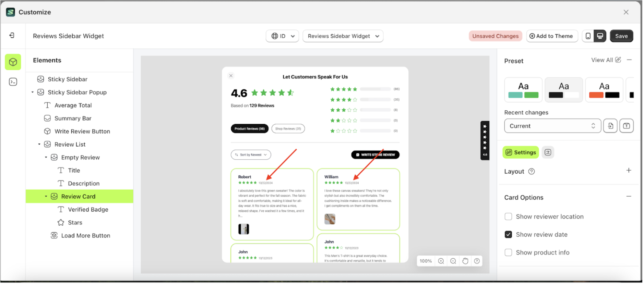Select Write Review Button in Elements tree

[x=82, y=132]
